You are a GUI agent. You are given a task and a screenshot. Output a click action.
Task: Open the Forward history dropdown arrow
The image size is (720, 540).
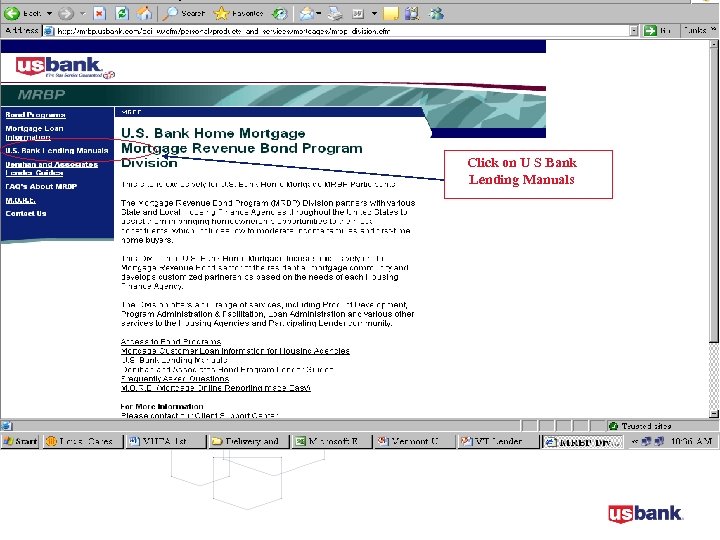point(83,13)
